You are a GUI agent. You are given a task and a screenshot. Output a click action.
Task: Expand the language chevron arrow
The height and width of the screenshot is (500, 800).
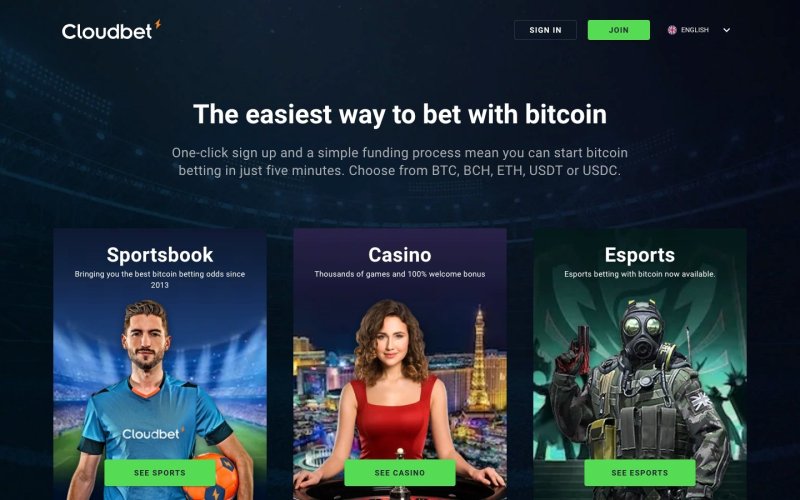pyautogui.click(x=727, y=30)
